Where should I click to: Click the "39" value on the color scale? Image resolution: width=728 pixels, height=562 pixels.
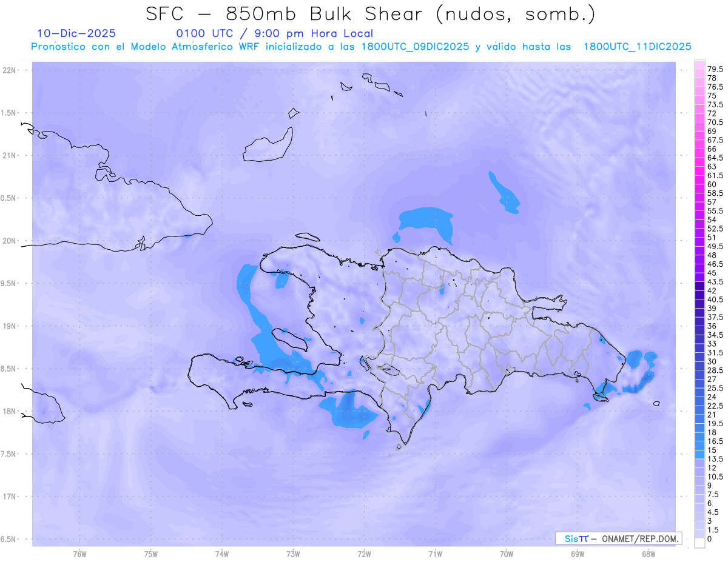(x=712, y=308)
